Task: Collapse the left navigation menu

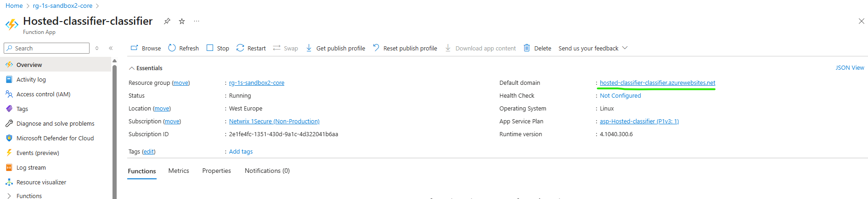Action: click(111, 48)
